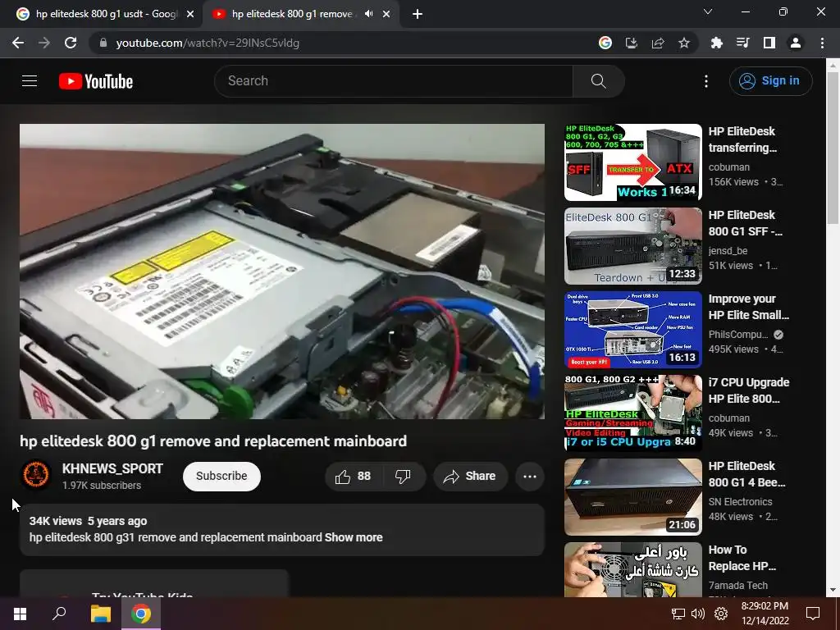Open a new tab
840x630 pixels.
click(x=418, y=15)
